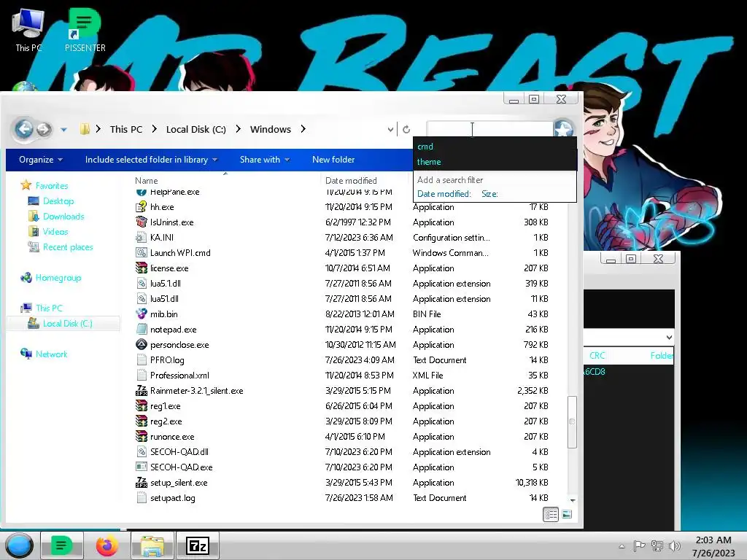Open Network in navigation pane
747x560 pixels.
coord(52,354)
